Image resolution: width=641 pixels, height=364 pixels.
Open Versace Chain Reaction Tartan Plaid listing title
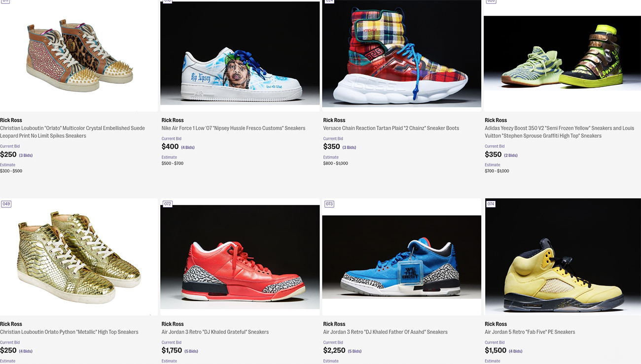(x=391, y=128)
